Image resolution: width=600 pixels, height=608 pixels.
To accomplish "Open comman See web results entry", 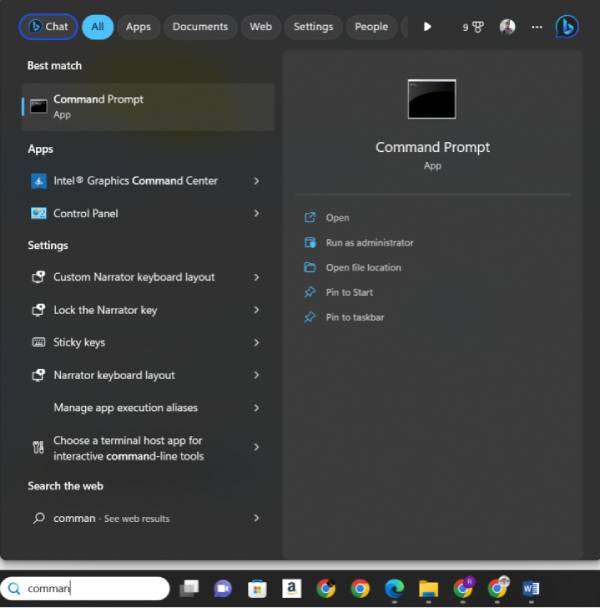I will 148,518.
